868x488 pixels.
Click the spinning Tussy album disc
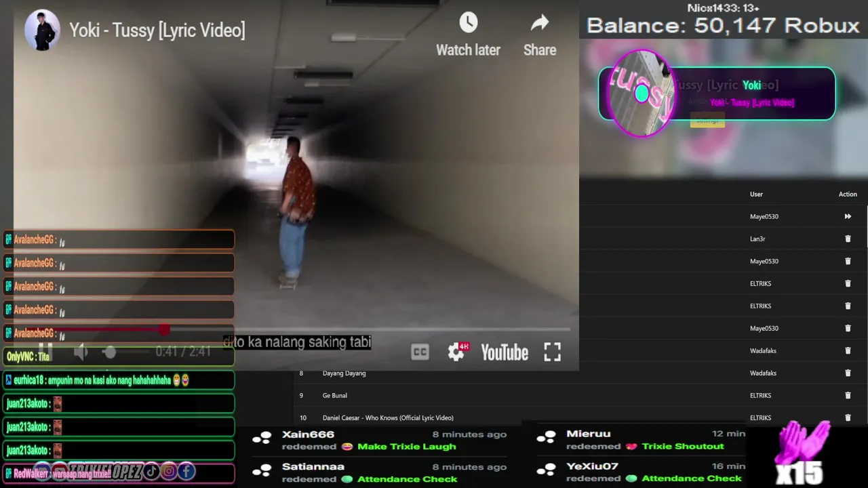pyautogui.click(x=642, y=94)
